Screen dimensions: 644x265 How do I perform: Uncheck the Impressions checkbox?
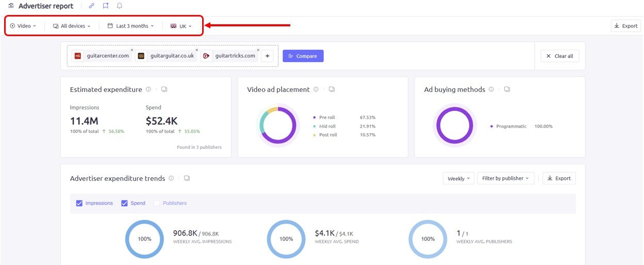pos(79,203)
